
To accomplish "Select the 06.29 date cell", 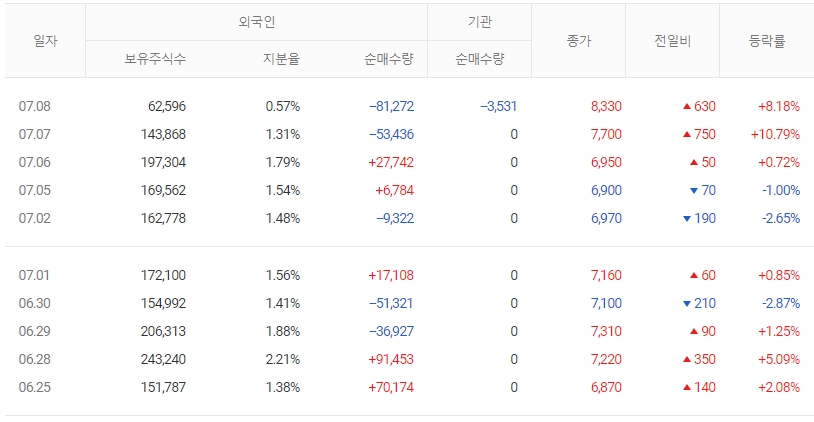I will coord(35,331).
